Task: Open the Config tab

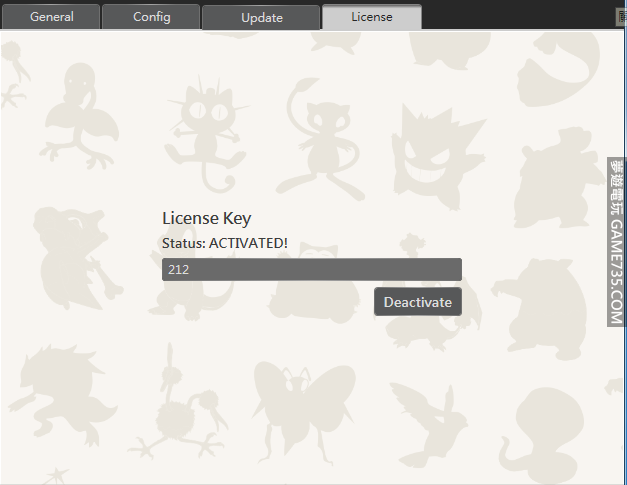Action: pyautogui.click(x=151, y=17)
